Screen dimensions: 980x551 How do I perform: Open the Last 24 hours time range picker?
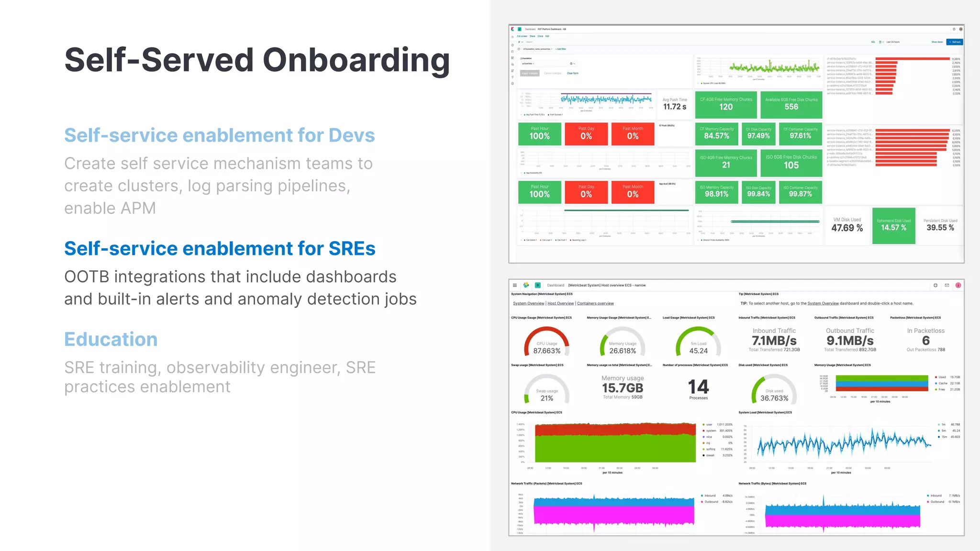point(893,42)
